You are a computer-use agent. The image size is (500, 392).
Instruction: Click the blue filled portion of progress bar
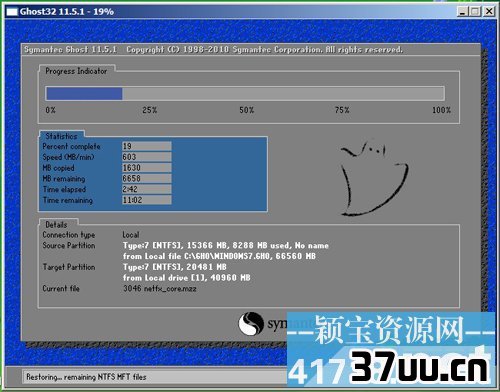(x=84, y=94)
